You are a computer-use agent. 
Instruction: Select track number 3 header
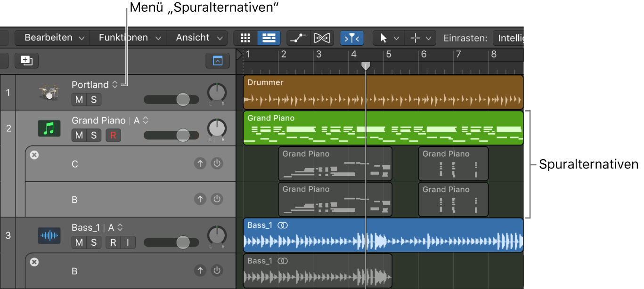[x=8, y=235]
